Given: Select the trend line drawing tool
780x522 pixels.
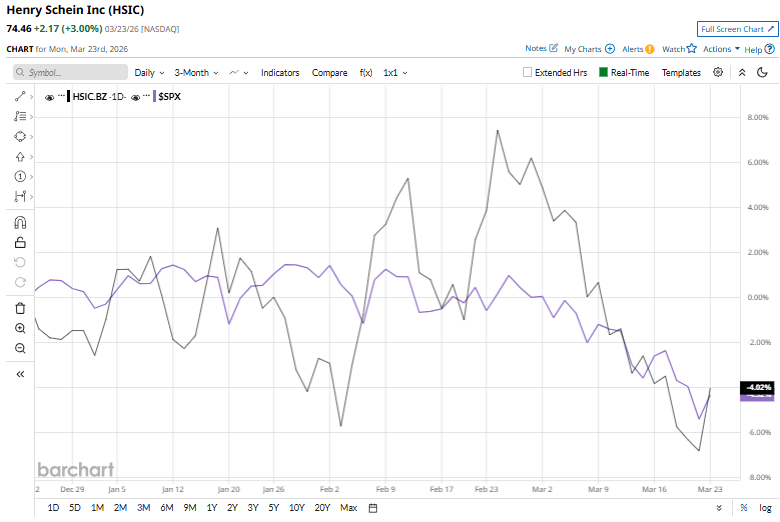Looking at the screenshot, I should coord(20,97).
